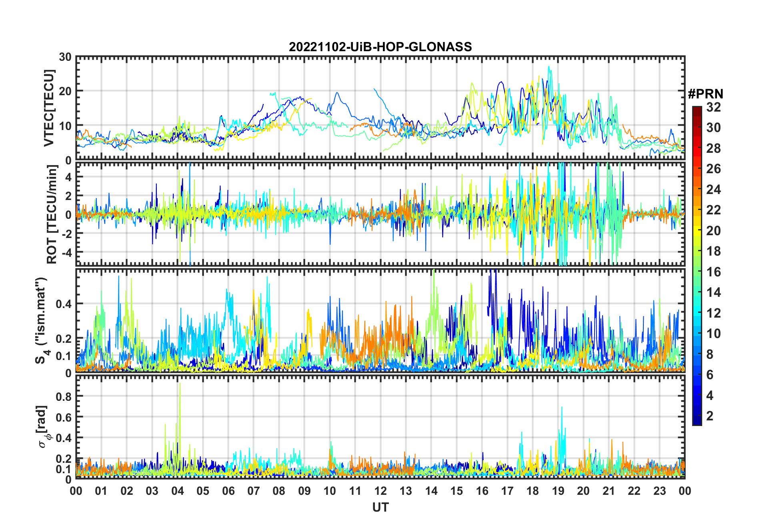Click the ROT [TECU/min] y-axis label
The height and width of the screenshot is (532, 761).
click(x=52, y=214)
